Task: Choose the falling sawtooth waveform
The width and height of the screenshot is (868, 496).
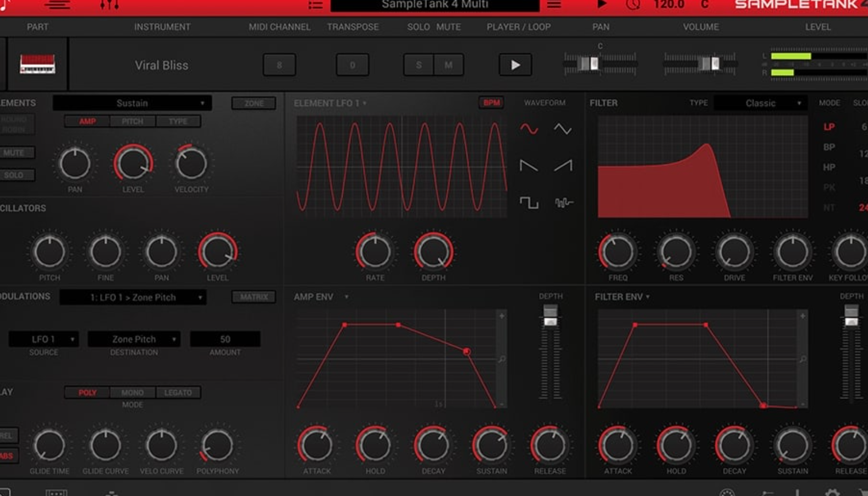Action: pyautogui.click(x=529, y=166)
